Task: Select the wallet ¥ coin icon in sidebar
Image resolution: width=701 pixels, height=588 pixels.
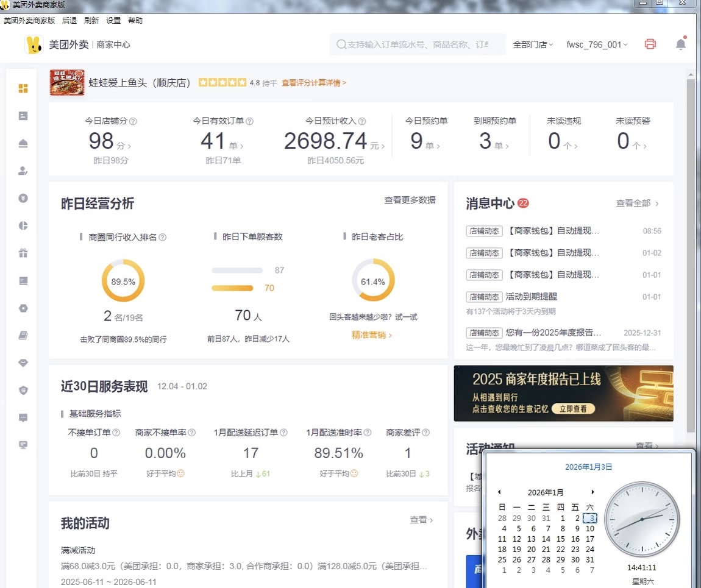Action: point(23,198)
